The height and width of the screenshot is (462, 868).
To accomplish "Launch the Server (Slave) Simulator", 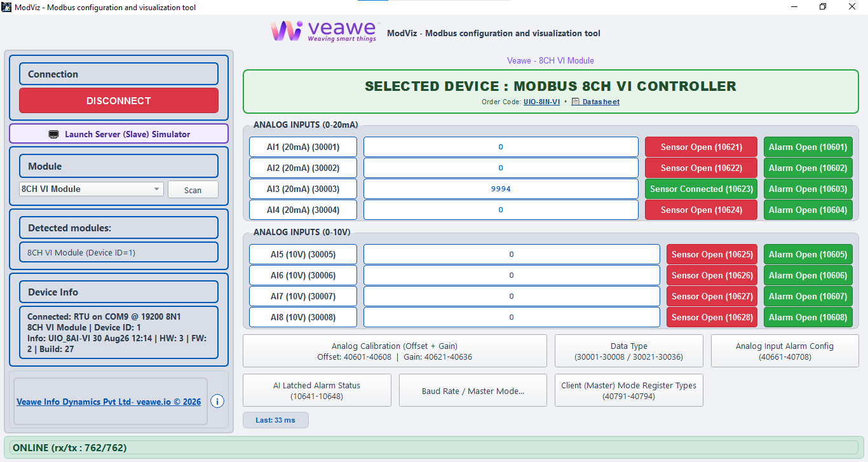I will coord(119,134).
